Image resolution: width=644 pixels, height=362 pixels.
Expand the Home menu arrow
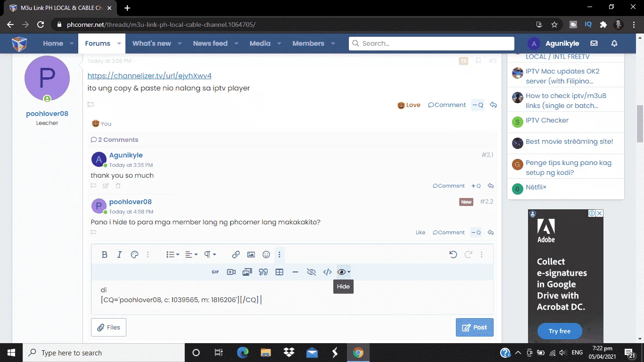tap(72, 43)
